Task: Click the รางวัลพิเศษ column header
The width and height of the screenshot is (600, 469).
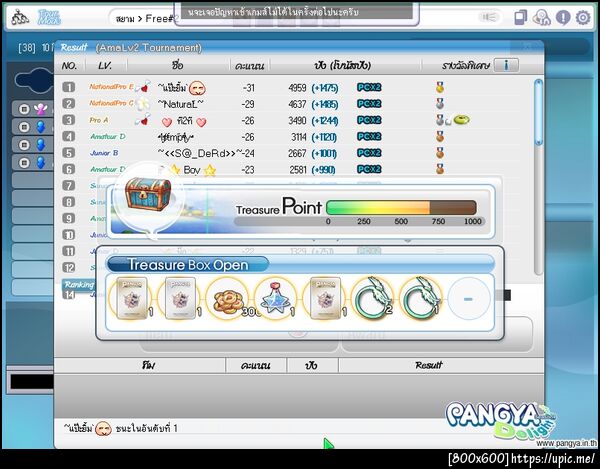Action: [465, 66]
